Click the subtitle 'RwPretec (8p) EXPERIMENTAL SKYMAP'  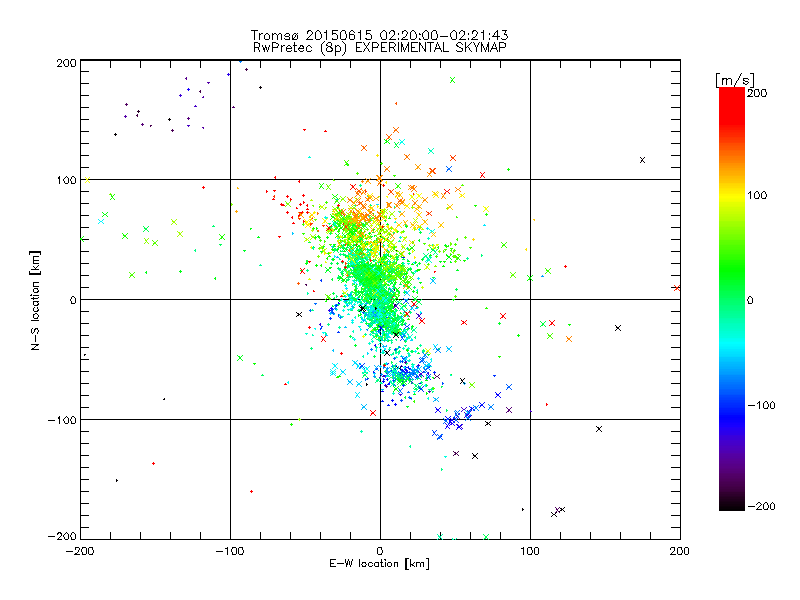pyautogui.click(x=380, y=48)
